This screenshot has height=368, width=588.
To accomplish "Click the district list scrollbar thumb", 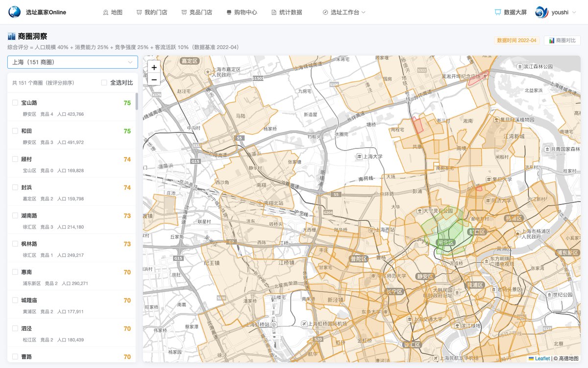I will click(137, 102).
